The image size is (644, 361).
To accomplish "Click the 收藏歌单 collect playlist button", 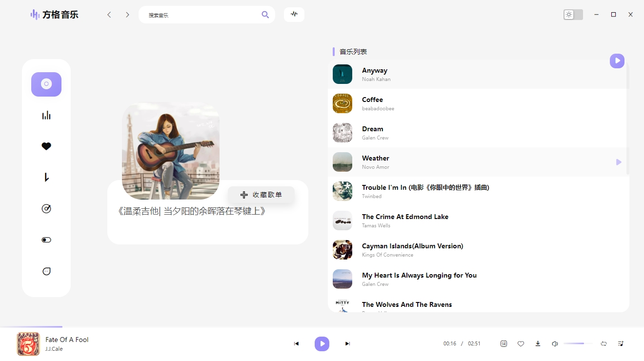I will coord(261,195).
